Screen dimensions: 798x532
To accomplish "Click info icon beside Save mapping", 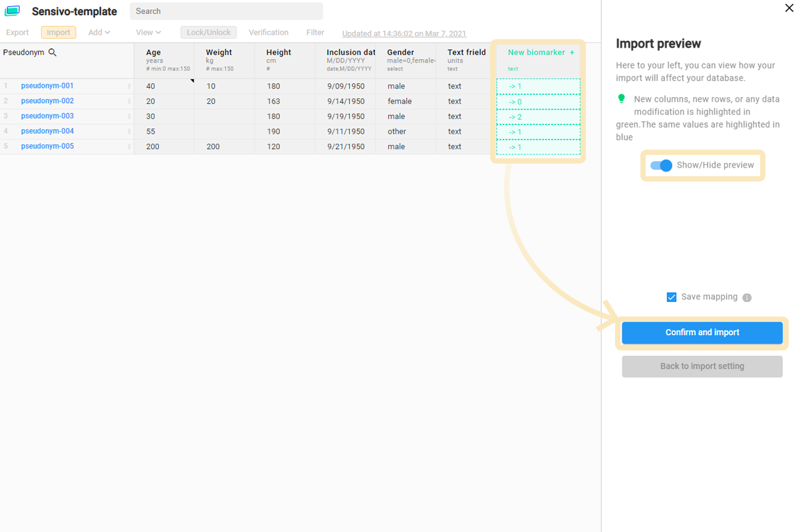I will point(747,298).
